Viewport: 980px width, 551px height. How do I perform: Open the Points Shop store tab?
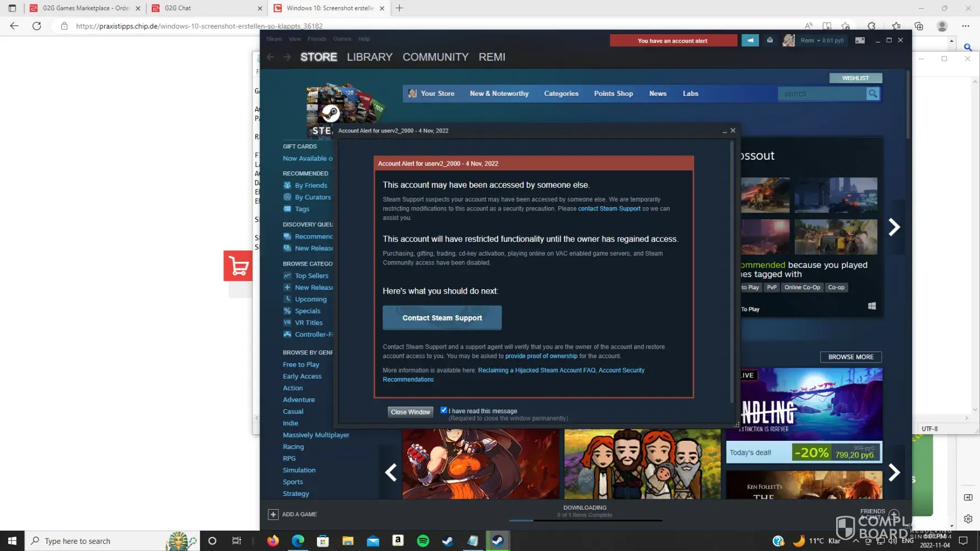(x=613, y=94)
